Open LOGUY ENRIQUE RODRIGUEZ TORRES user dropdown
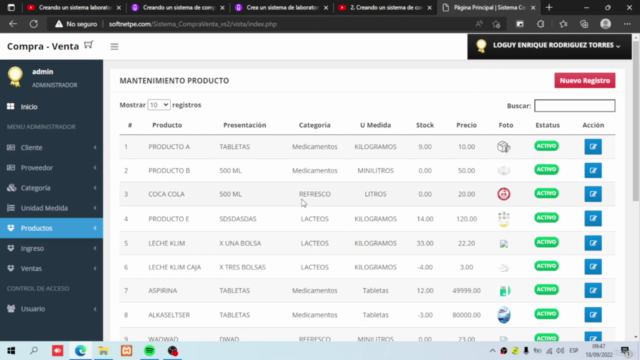Screen dimensions: 640x360 549,46
